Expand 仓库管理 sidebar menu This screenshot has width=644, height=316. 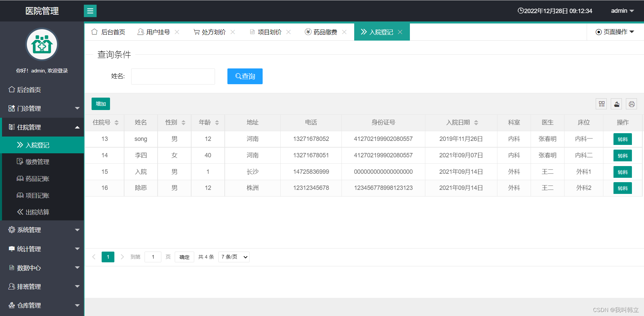42,305
